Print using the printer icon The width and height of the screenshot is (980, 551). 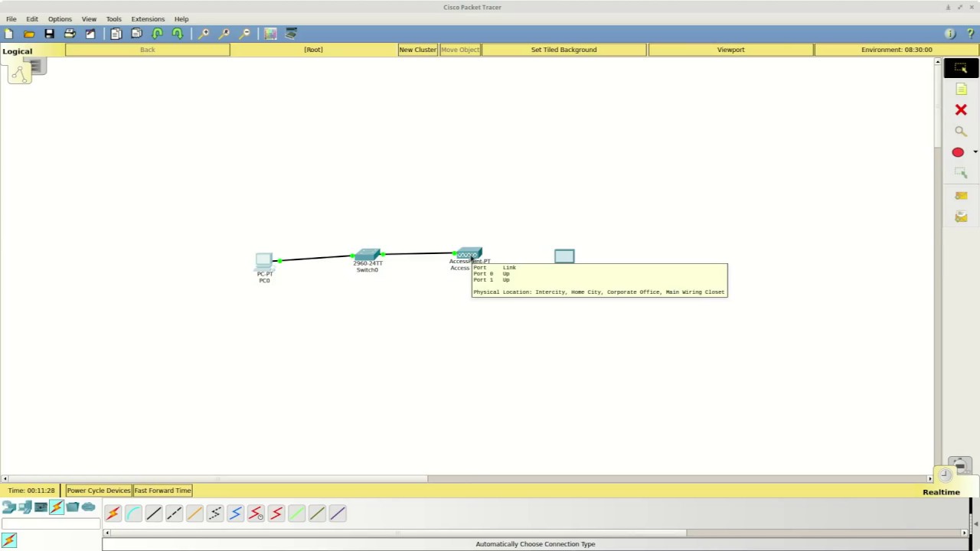click(70, 34)
